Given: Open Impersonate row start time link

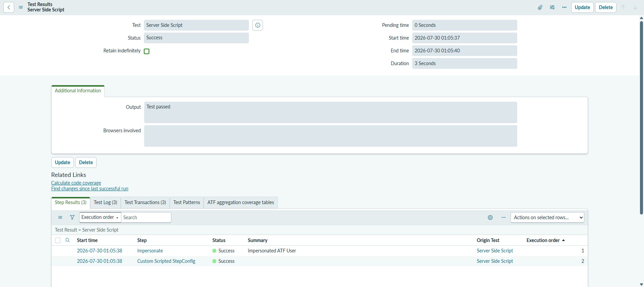Looking at the screenshot, I should pyautogui.click(x=99, y=251).
